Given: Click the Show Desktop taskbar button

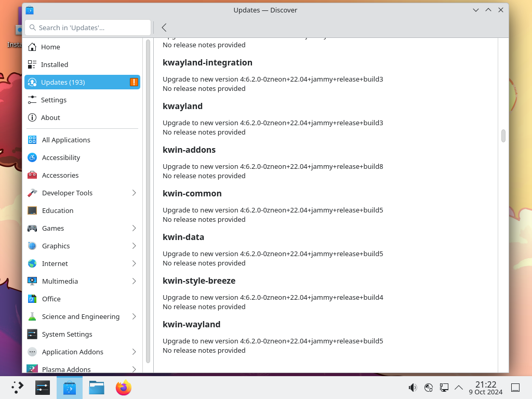Looking at the screenshot, I should (515, 388).
